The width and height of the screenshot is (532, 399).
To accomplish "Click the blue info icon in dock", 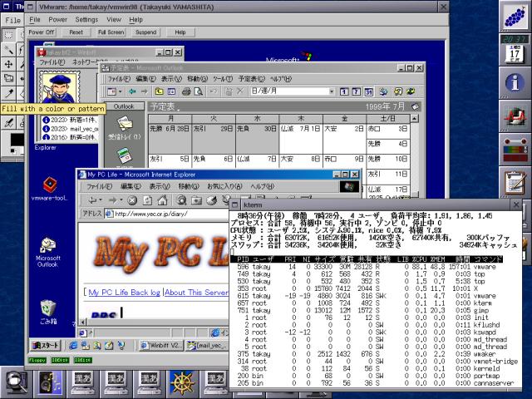I will point(515,82).
